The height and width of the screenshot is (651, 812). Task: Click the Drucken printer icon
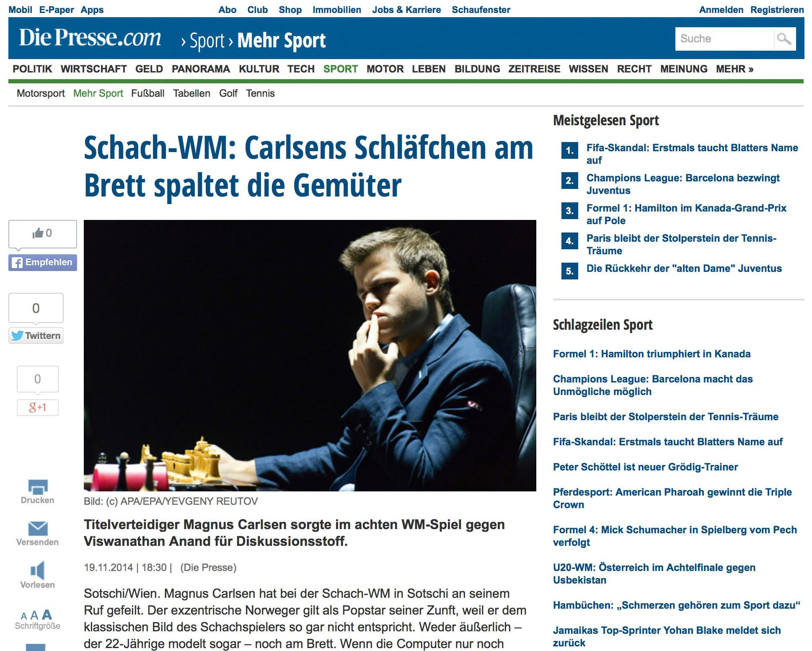(38, 486)
